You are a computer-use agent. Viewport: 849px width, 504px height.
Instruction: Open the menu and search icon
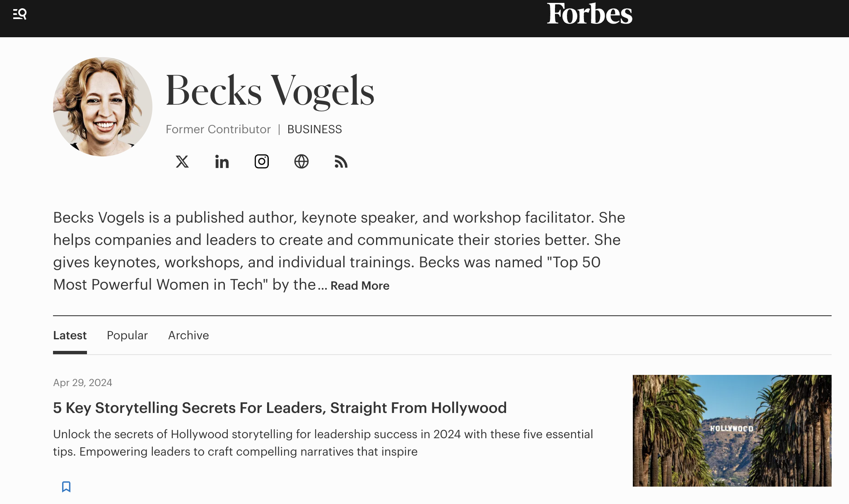[x=19, y=14]
